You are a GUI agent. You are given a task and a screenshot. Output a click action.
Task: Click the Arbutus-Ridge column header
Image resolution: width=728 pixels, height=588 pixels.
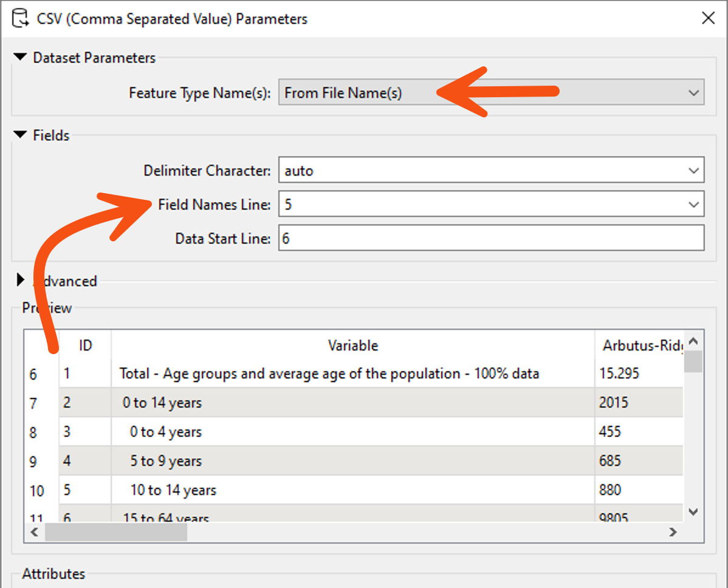point(639,345)
